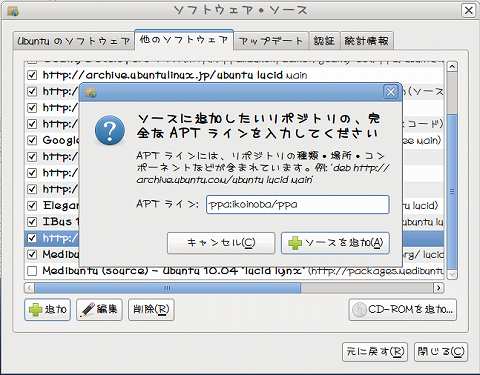The image size is (480, 375).
Task: Toggle the Elegar source checkbox
Action: 32,206
